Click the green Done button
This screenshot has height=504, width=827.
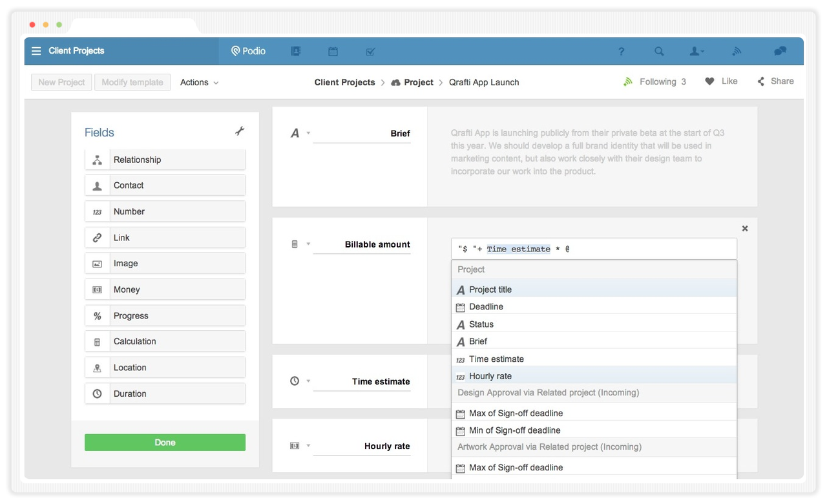165,443
